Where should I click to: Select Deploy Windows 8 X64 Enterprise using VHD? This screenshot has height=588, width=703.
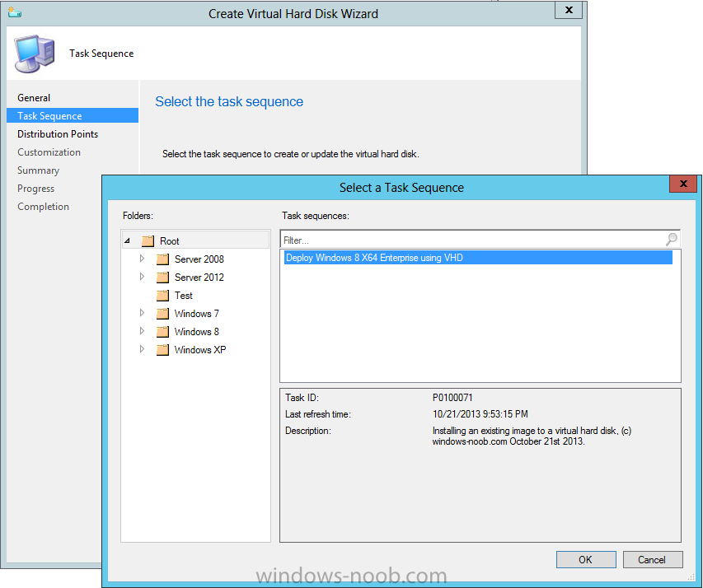point(478,258)
